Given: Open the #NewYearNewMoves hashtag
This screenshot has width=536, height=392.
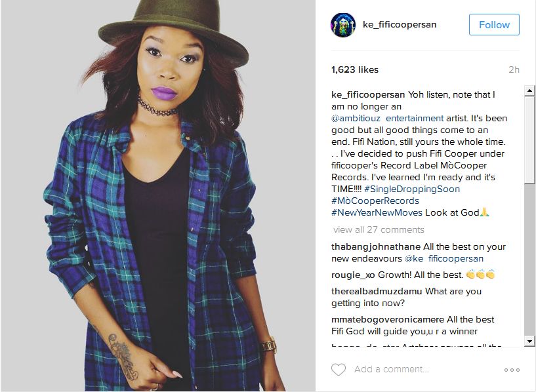Looking at the screenshot, I should click(377, 213).
